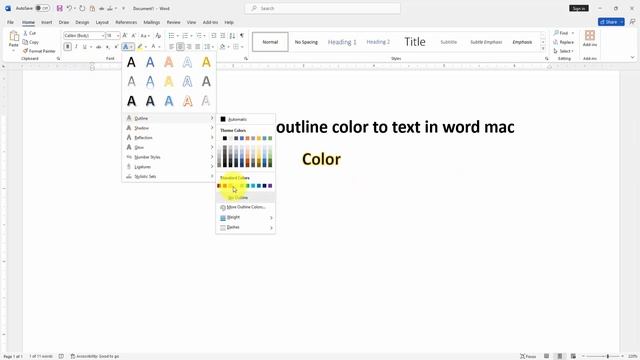Click the Borders grid icon

point(236,47)
